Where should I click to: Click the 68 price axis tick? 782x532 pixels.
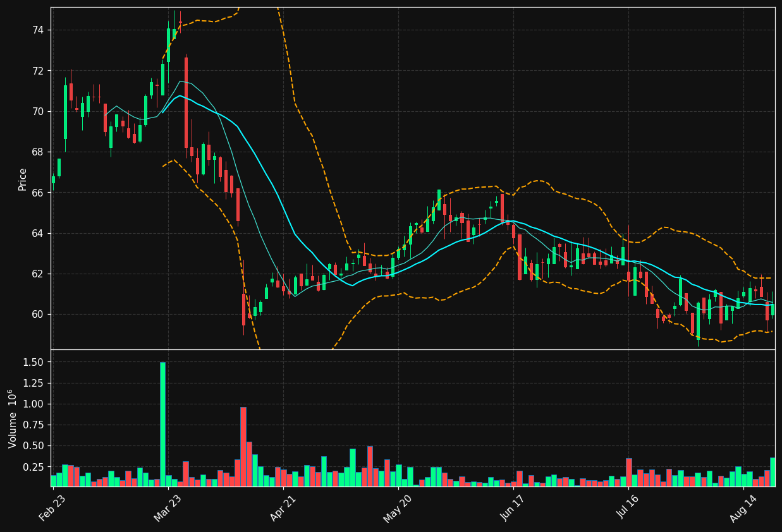[x=37, y=152]
